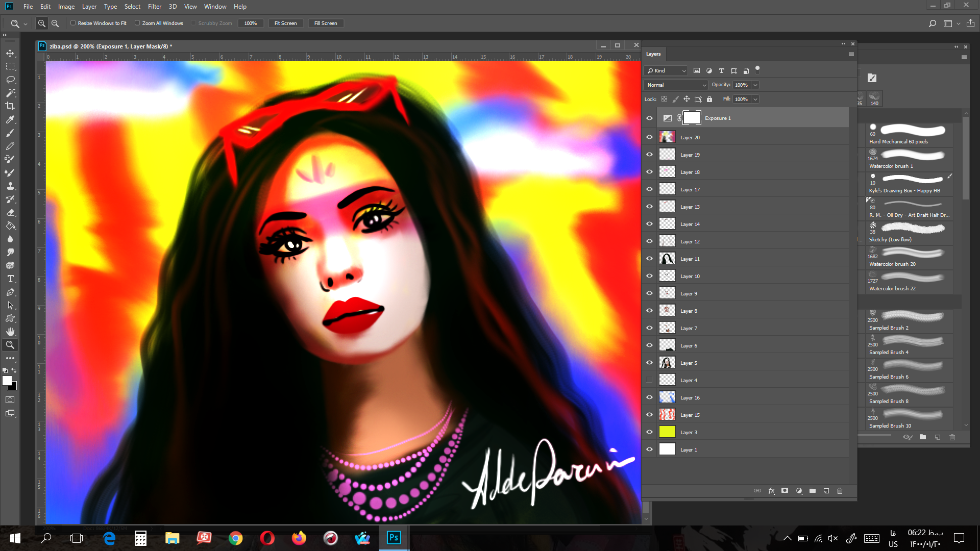Select the Paint Bucket tool
Screen dimensions: 980x551
point(10,226)
